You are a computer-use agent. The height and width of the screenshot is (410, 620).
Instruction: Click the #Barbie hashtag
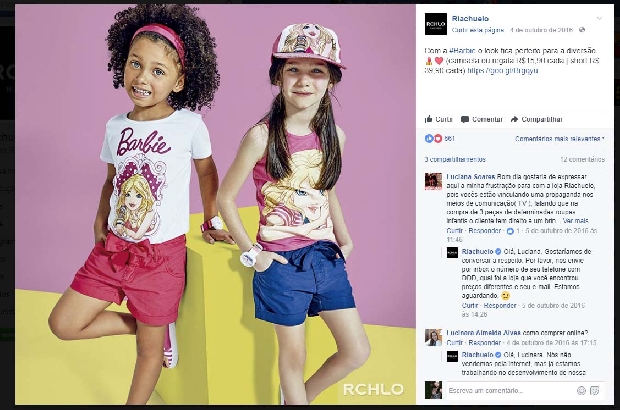point(461,51)
